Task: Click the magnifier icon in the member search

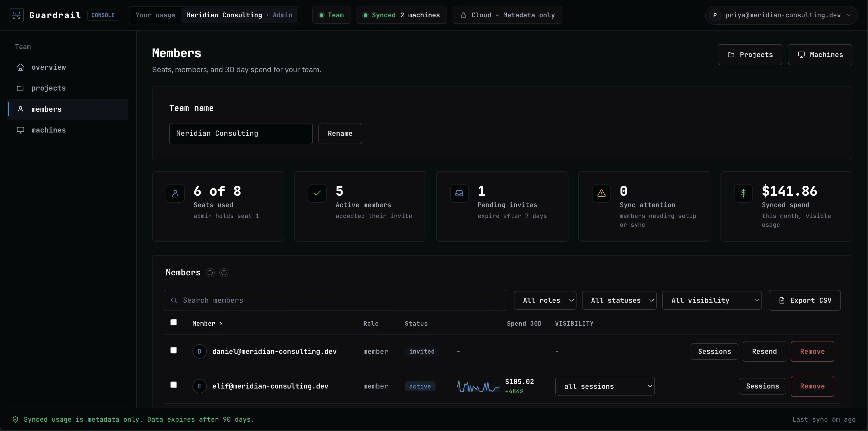Action: [174, 300]
